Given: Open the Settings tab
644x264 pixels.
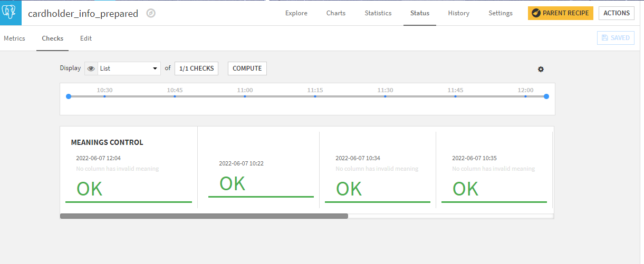Looking at the screenshot, I should point(500,13).
